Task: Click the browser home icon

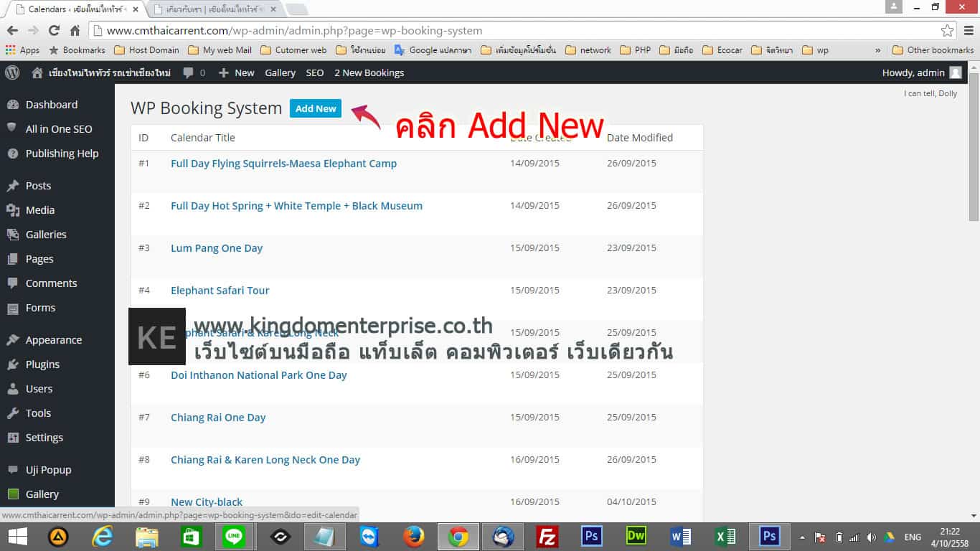Action: tap(75, 31)
